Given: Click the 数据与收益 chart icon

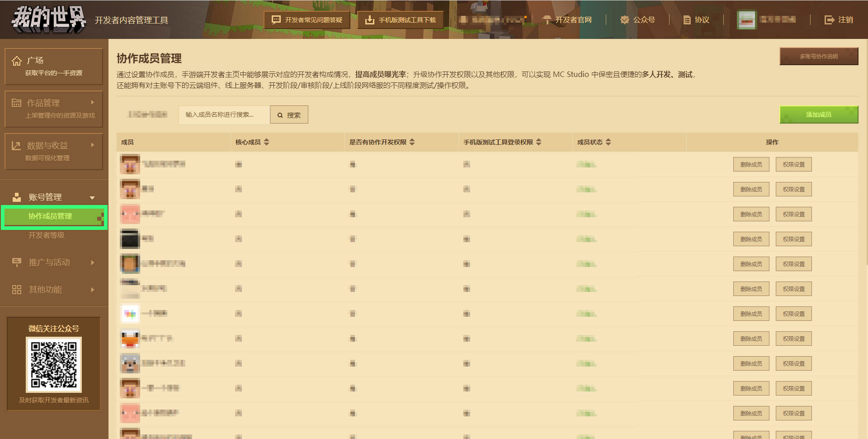Looking at the screenshot, I should [16, 145].
